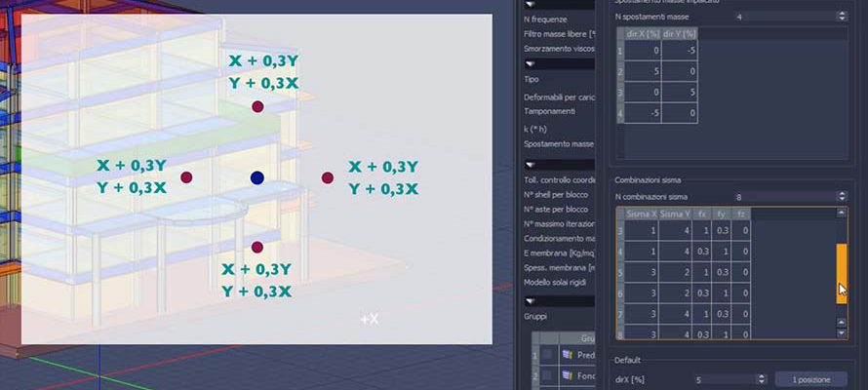Click the dirX [%] default value field
868x390 pixels.
(726, 379)
